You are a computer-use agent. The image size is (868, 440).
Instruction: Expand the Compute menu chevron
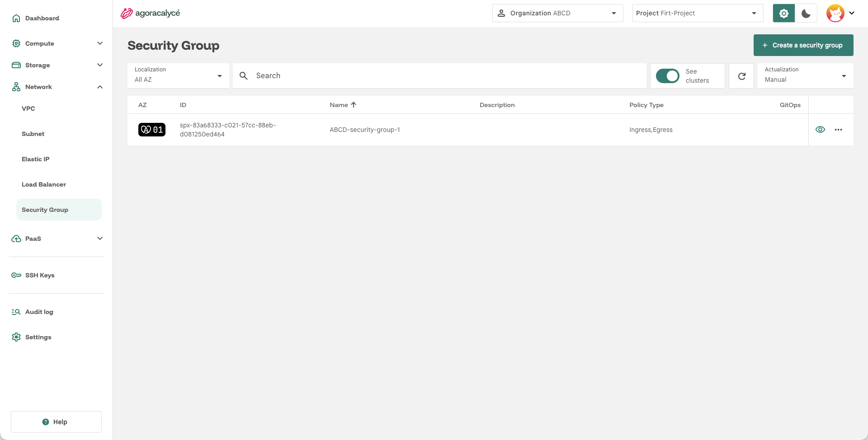[100, 43]
